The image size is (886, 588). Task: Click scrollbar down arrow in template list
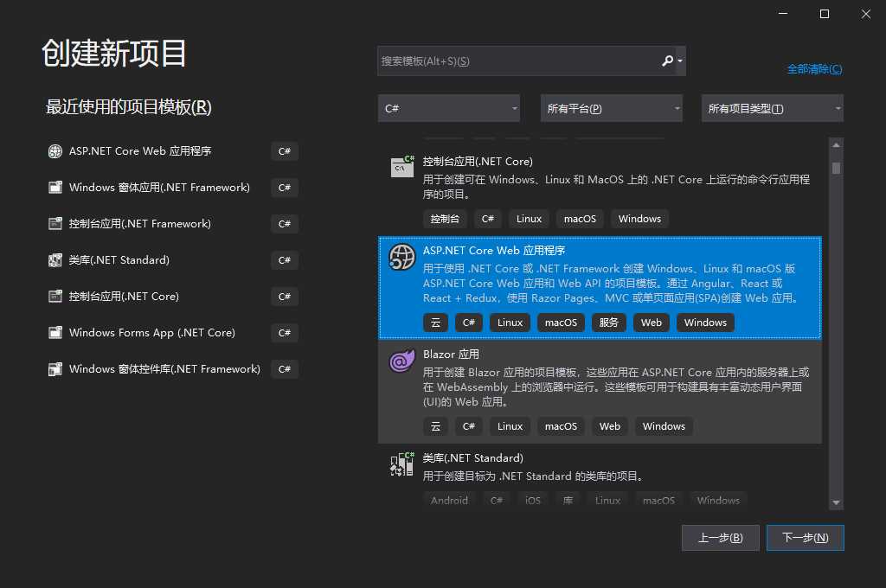point(837,502)
